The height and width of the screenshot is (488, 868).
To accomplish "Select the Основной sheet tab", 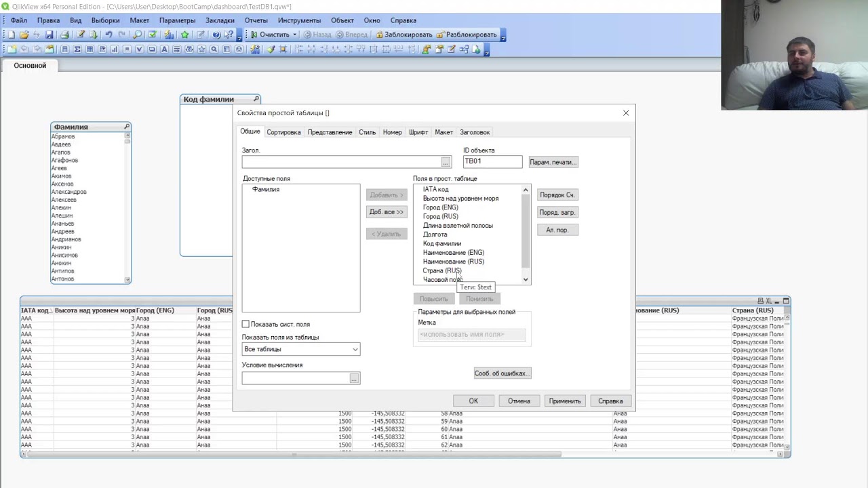I will pos(30,66).
